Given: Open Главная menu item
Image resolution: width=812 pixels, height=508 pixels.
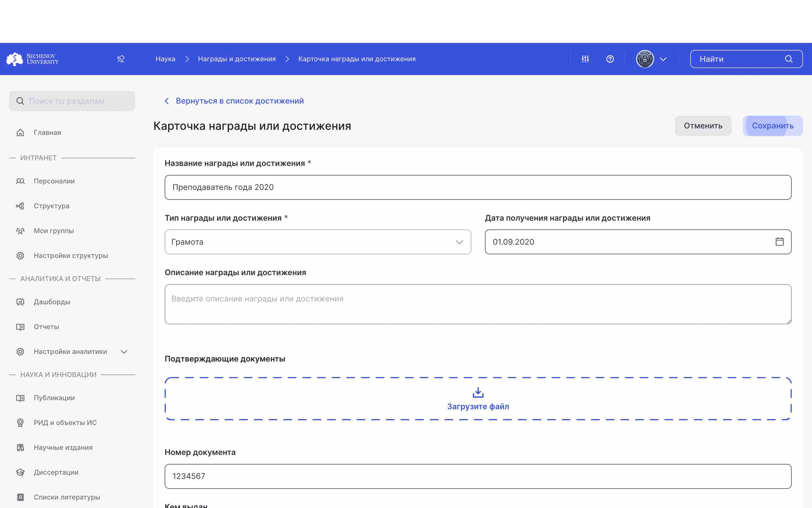Looking at the screenshot, I should coord(47,133).
